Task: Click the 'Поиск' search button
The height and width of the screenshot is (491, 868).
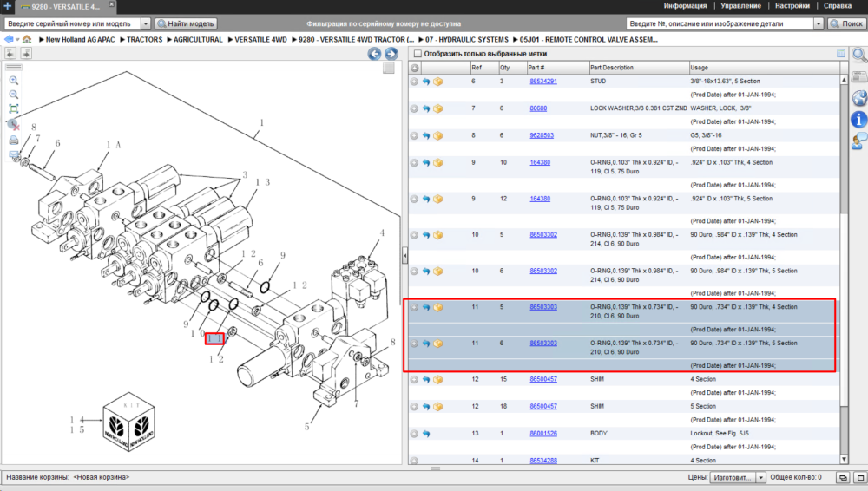Action: [x=845, y=23]
